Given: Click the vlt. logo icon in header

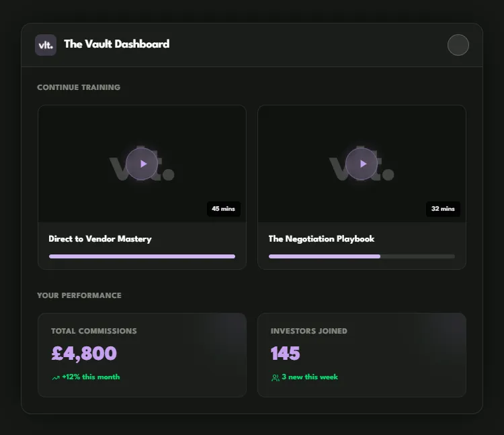Looking at the screenshot, I should click(x=46, y=45).
